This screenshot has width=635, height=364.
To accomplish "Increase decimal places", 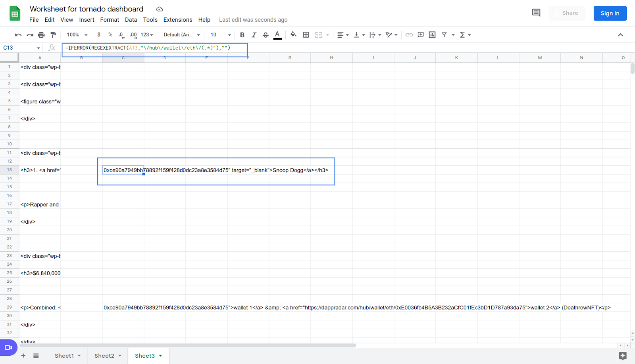I will (x=133, y=35).
